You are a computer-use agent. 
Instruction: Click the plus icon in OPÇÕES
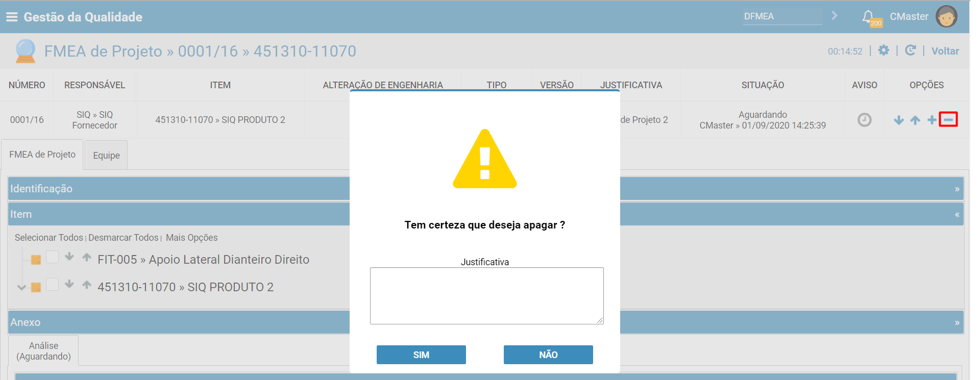tap(932, 120)
